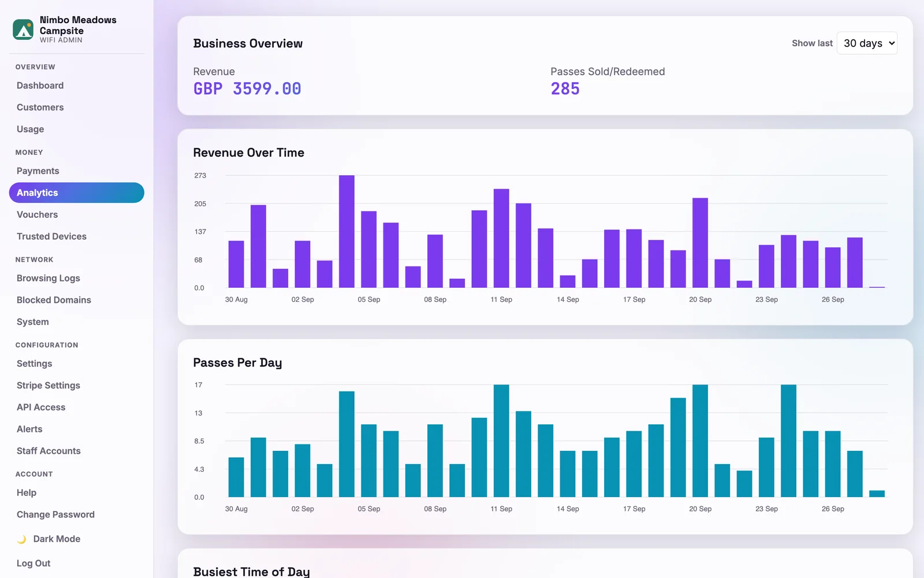Open the Vouchers page
The image size is (924, 578).
pos(77,215)
